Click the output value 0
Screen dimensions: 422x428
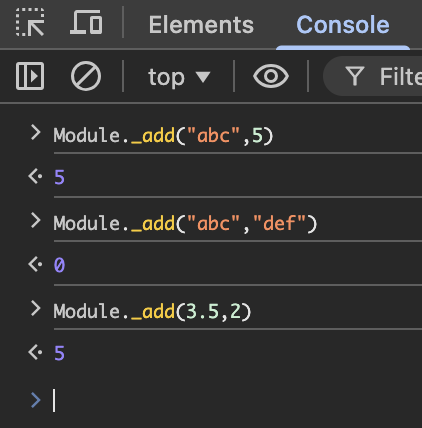pos(59,265)
